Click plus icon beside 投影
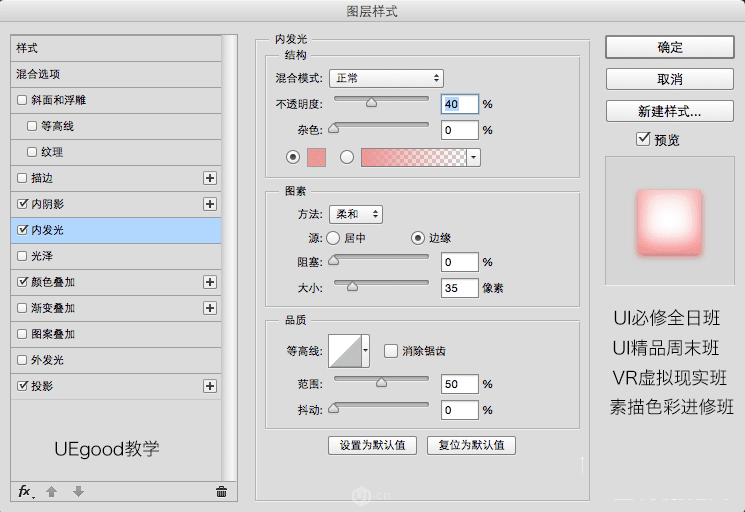 (210, 386)
